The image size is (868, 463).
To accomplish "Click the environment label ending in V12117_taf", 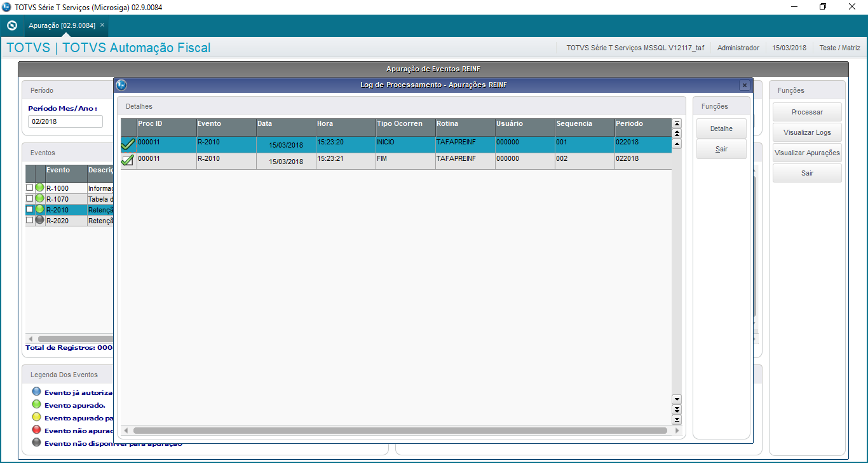I will (635, 48).
